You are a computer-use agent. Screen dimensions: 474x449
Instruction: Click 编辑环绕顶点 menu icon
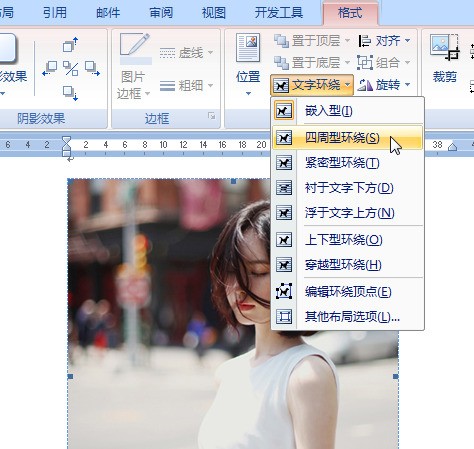(284, 292)
